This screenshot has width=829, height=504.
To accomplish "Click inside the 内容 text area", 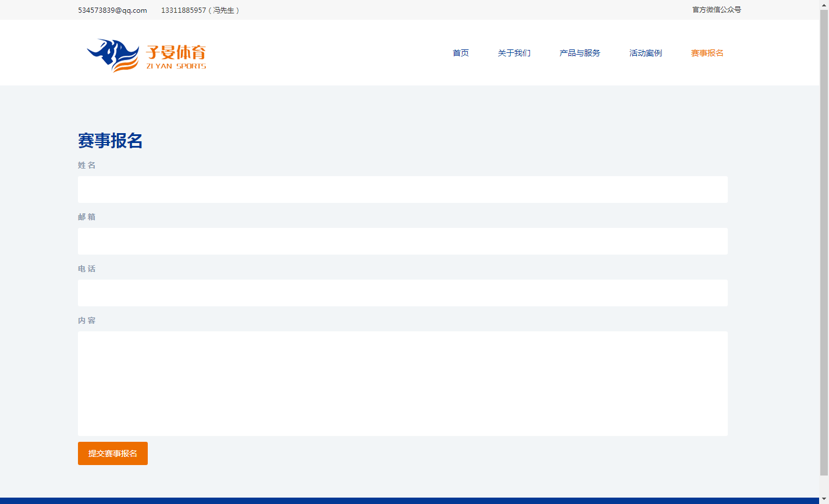I will click(x=403, y=384).
